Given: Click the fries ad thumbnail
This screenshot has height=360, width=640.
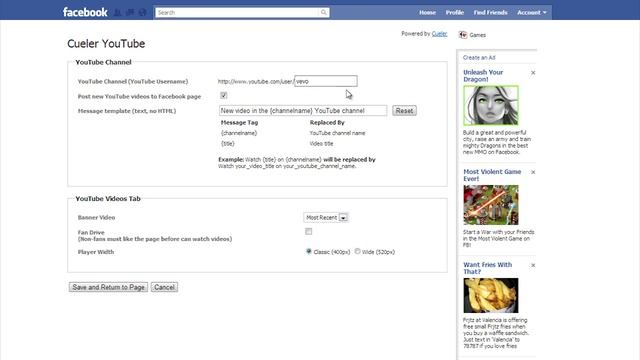Looking at the screenshot, I should [x=491, y=296].
